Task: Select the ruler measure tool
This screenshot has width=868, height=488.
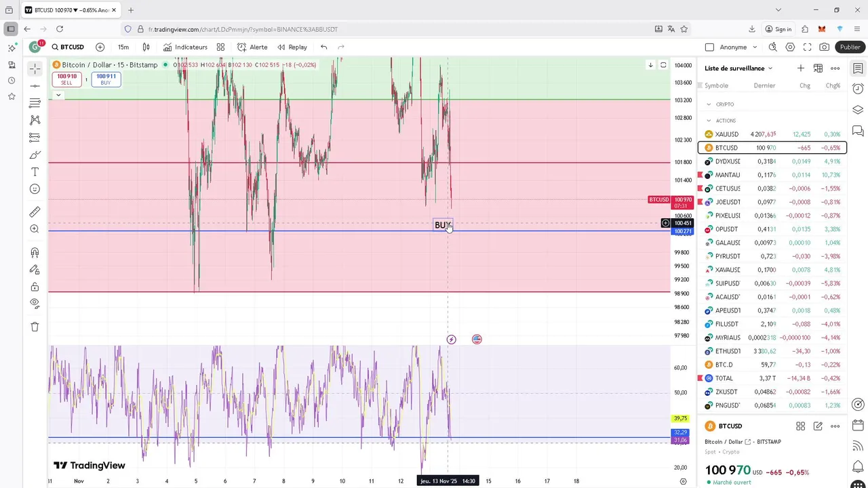Action: (x=35, y=212)
